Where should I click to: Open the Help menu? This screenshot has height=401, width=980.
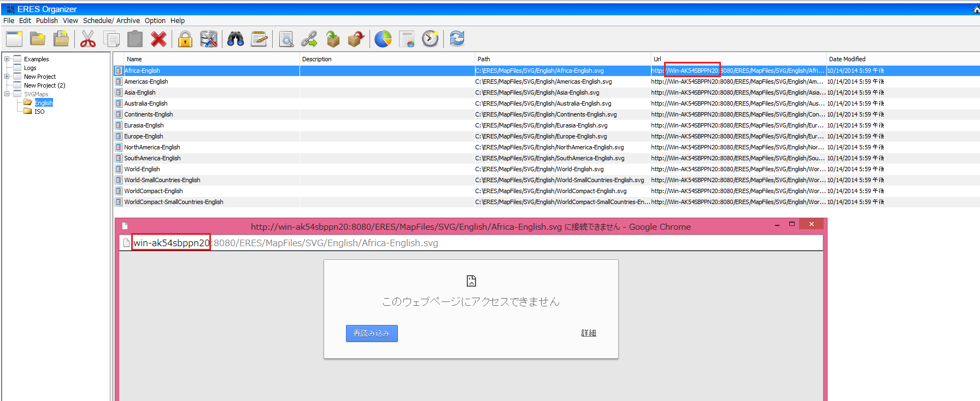click(178, 21)
